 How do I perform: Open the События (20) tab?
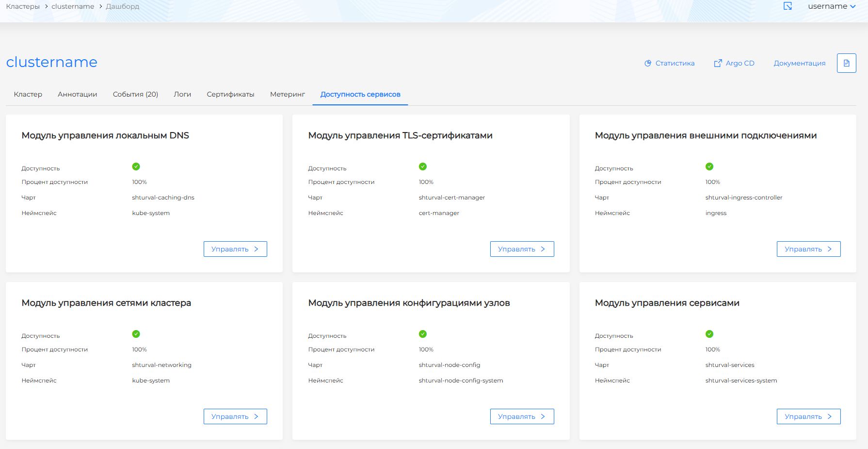(x=135, y=94)
